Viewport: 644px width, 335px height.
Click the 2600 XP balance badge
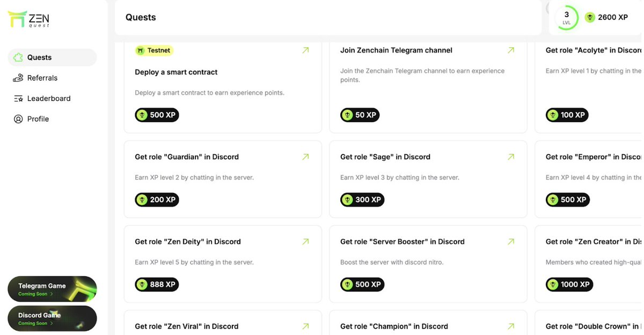point(606,18)
